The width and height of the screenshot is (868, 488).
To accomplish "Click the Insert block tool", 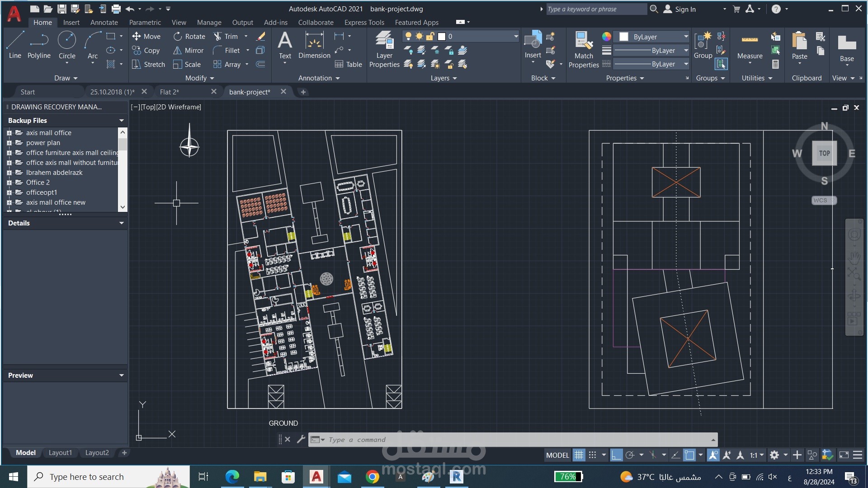I will [533, 45].
